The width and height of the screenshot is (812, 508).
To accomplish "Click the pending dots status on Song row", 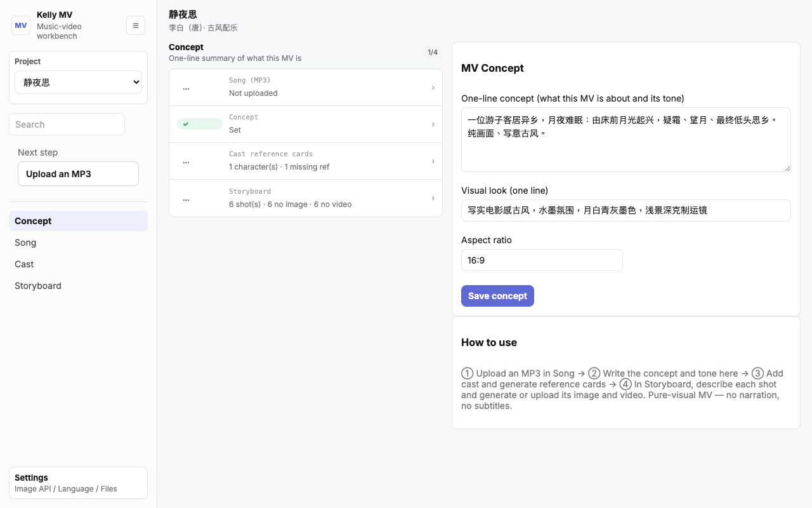I will coord(186,88).
